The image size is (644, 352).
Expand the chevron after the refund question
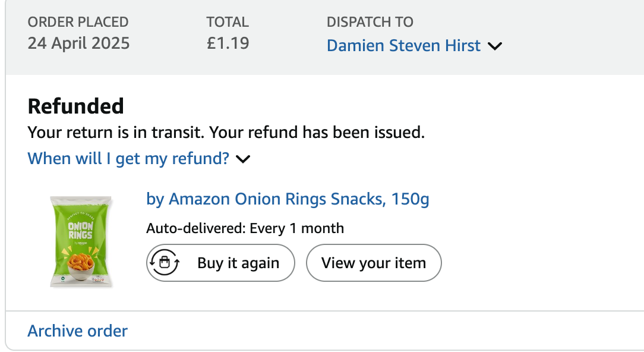pyautogui.click(x=243, y=159)
